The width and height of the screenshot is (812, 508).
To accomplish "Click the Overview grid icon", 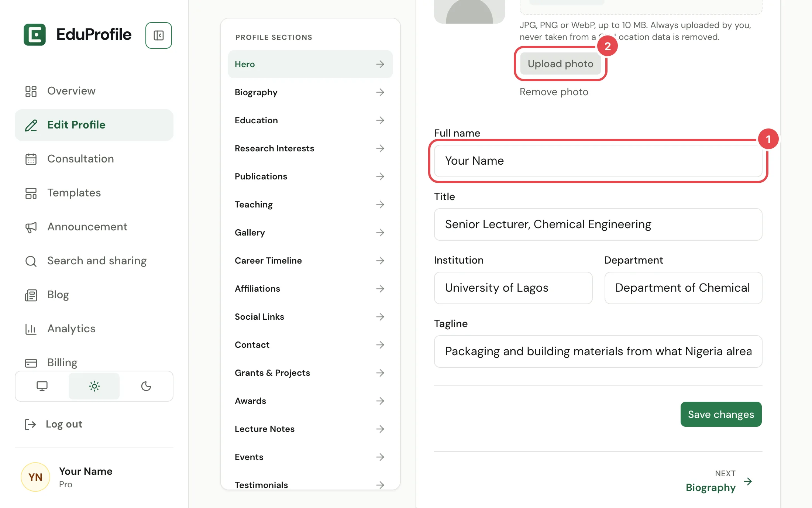I will pos(31,91).
